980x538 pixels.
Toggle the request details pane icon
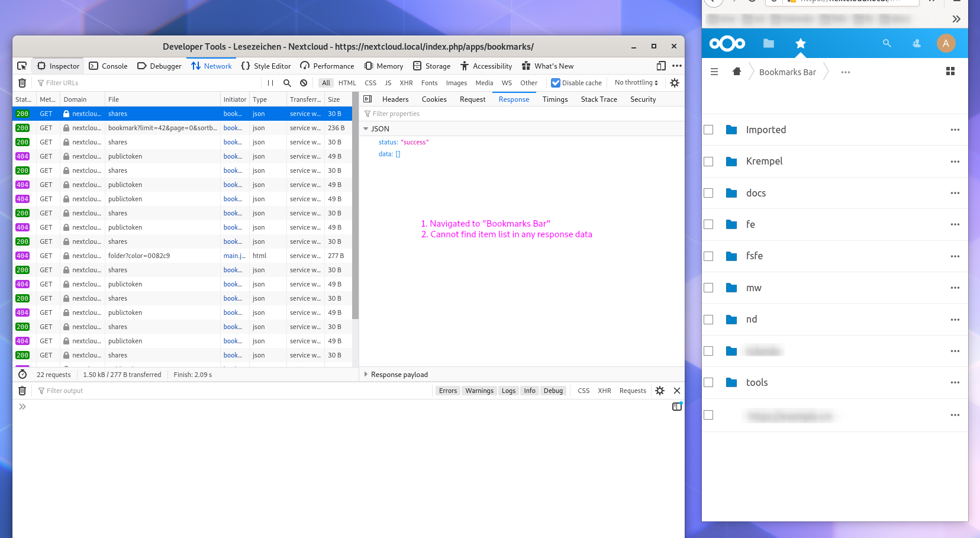367,99
